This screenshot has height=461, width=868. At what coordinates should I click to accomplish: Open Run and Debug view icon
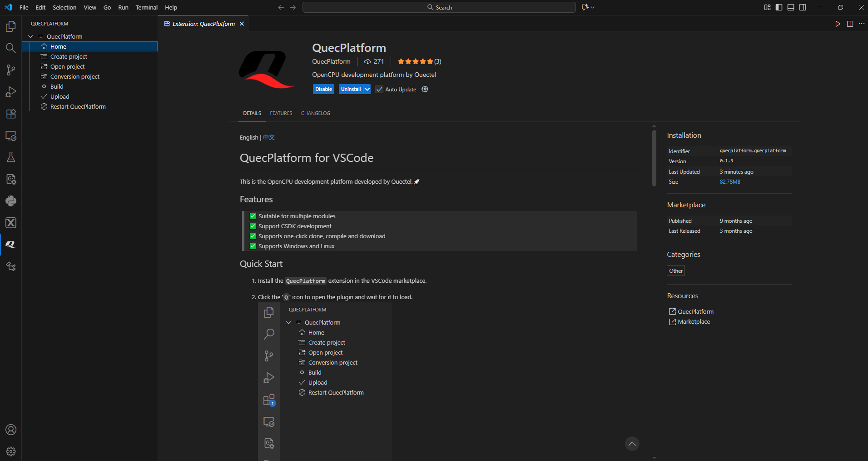pos(11,92)
